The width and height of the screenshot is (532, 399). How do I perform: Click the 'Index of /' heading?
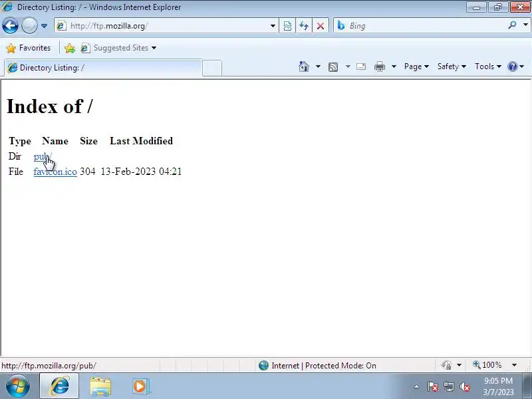(x=49, y=106)
